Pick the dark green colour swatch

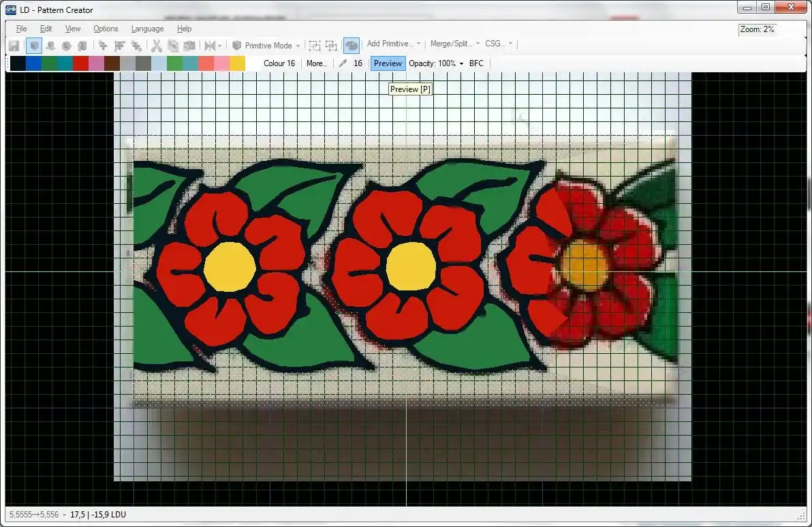[x=49, y=63]
